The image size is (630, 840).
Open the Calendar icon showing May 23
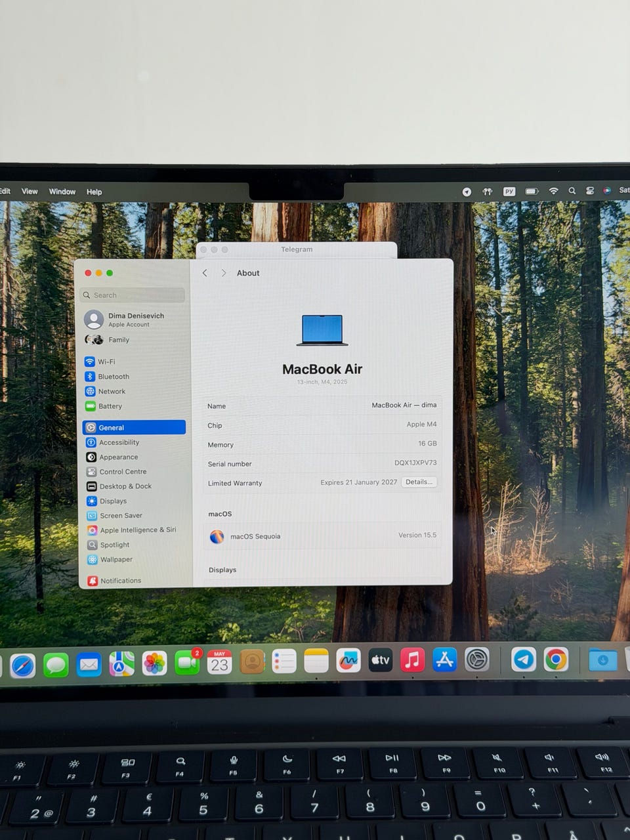tap(219, 662)
